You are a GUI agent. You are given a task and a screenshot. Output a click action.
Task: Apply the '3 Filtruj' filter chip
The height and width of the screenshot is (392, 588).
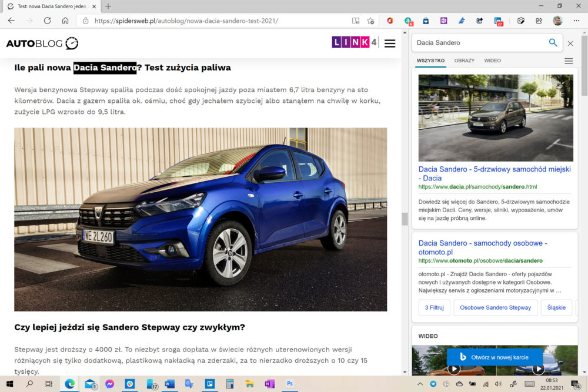(x=435, y=307)
